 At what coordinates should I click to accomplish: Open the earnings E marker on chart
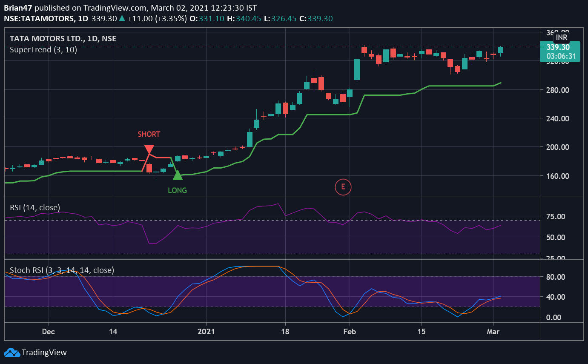tap(343, 186)
